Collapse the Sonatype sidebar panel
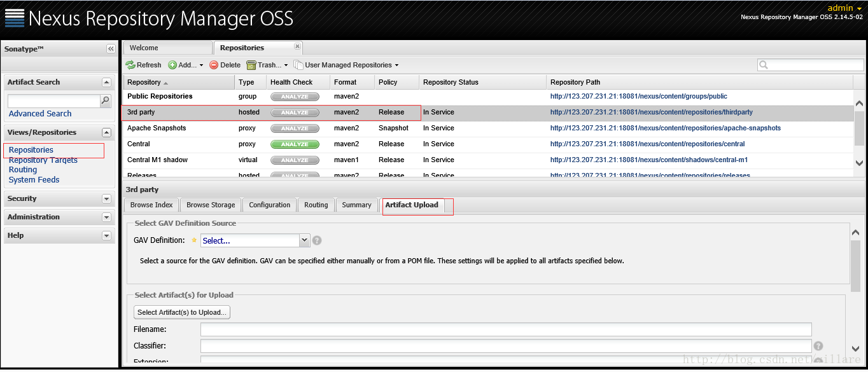This screenshot has width=868, height=372. [x=111, y=49]
